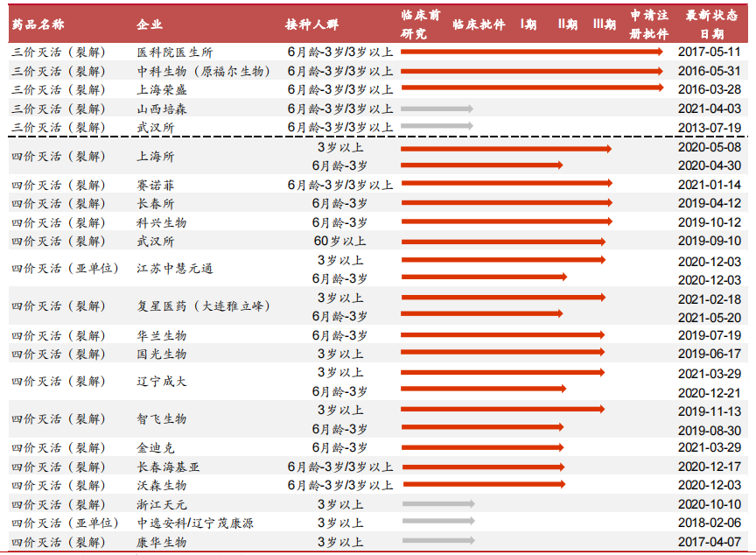
Task: Click the 临床批件 column header
Action: click(479, 25)
